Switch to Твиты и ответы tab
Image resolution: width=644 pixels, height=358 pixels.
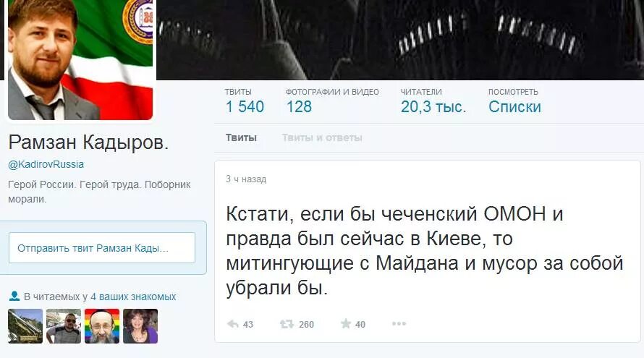(322, 137)
